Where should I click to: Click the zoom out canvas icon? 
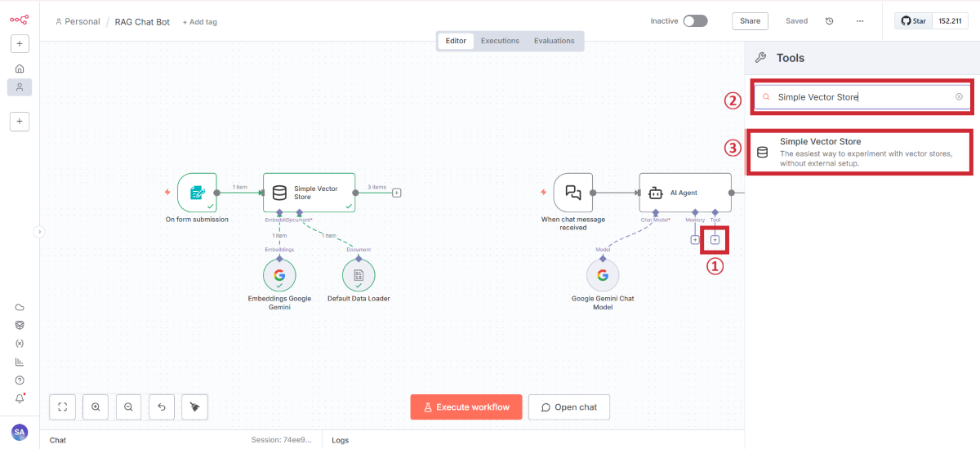128,407
